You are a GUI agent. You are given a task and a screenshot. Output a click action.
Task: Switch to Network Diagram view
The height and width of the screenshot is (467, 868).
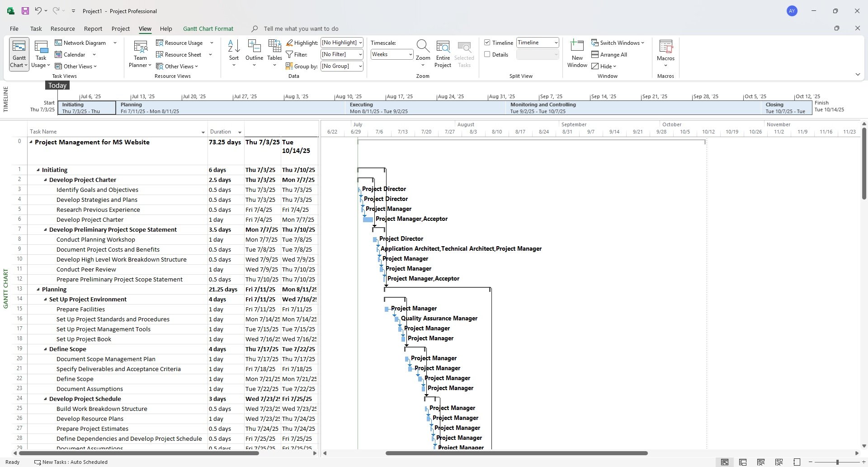pos(80,43)
